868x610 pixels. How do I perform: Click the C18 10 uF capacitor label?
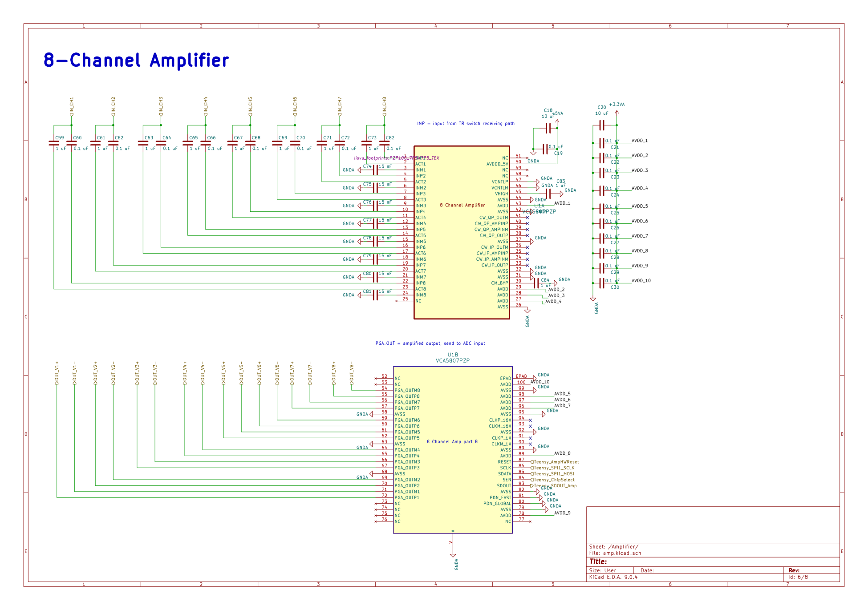click(x=548, y=113)
